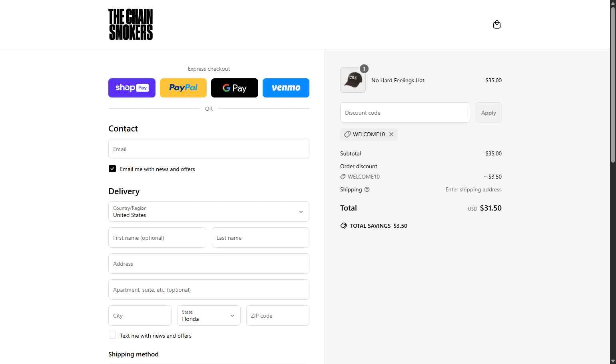Click the 'TOTAL SAVINGS' label
Image resolution: width=616 pixels, height=364 pixels.
pos(370,226)
